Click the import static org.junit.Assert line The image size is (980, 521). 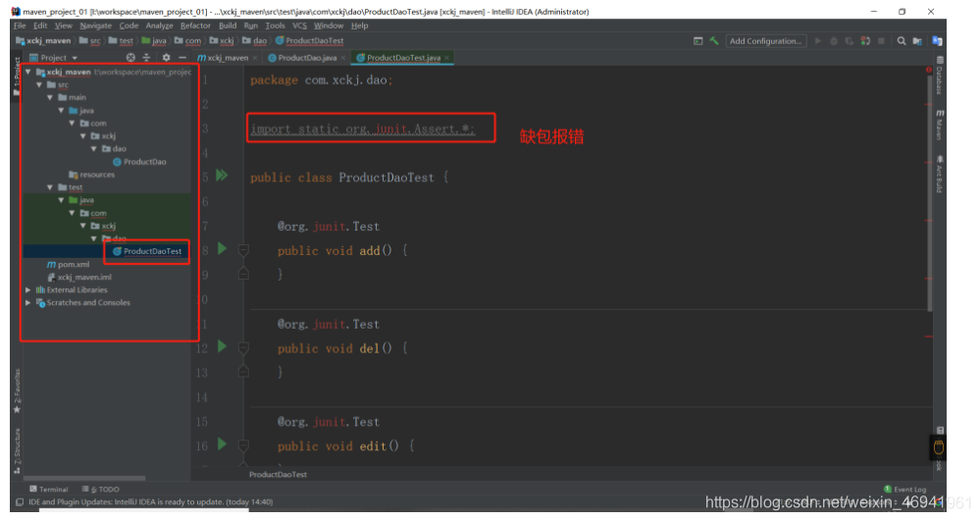pyautogui.click(x=363, y=129)
